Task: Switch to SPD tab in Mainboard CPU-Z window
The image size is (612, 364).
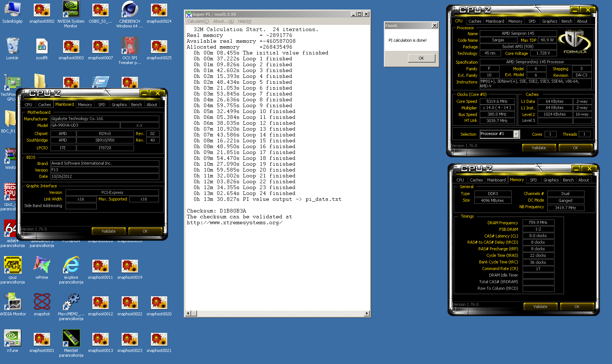Action: pos(102,105)
